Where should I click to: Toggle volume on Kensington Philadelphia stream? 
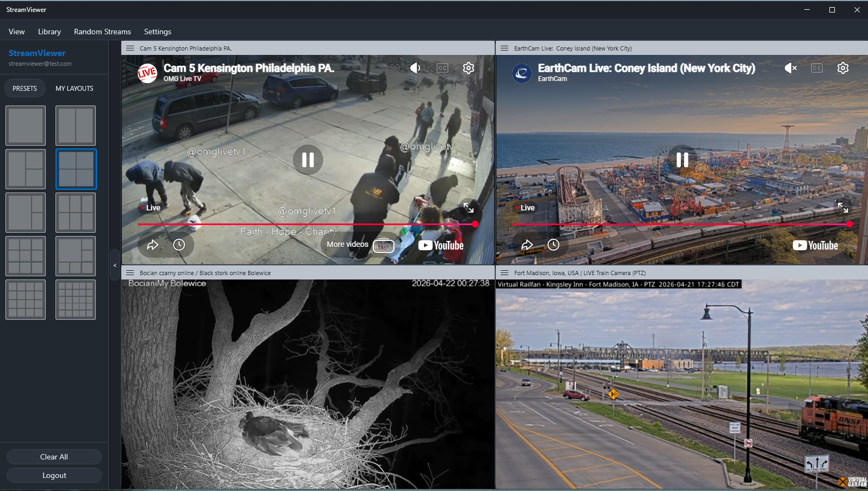coord(416,68)
